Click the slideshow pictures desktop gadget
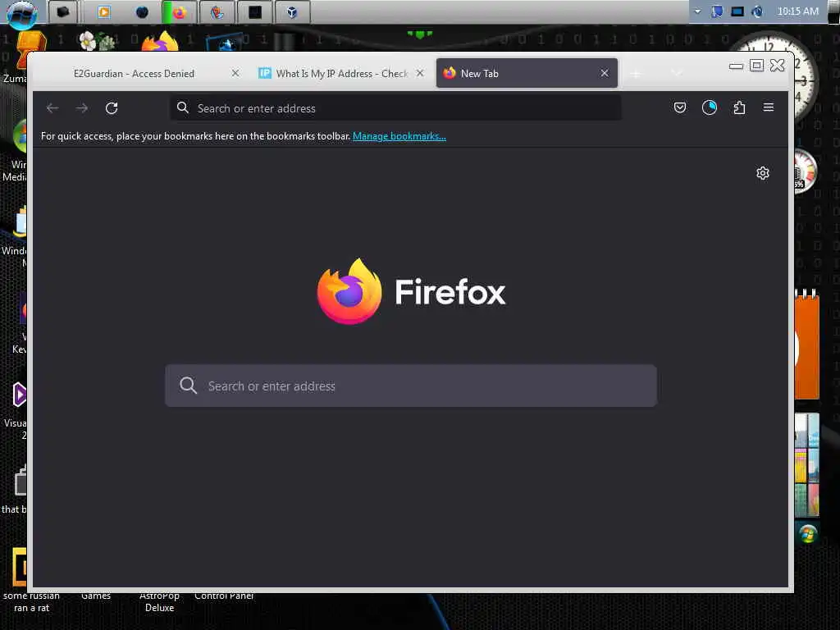 [807, 465]
